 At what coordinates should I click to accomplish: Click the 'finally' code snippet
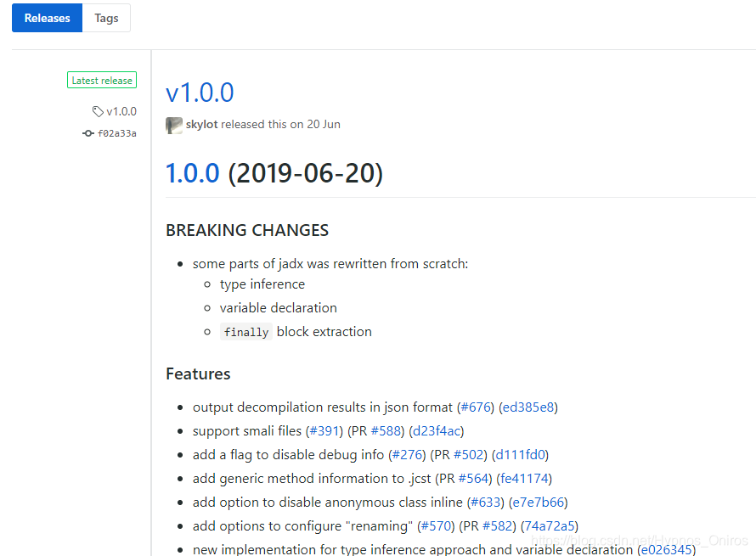click(245, 332)
